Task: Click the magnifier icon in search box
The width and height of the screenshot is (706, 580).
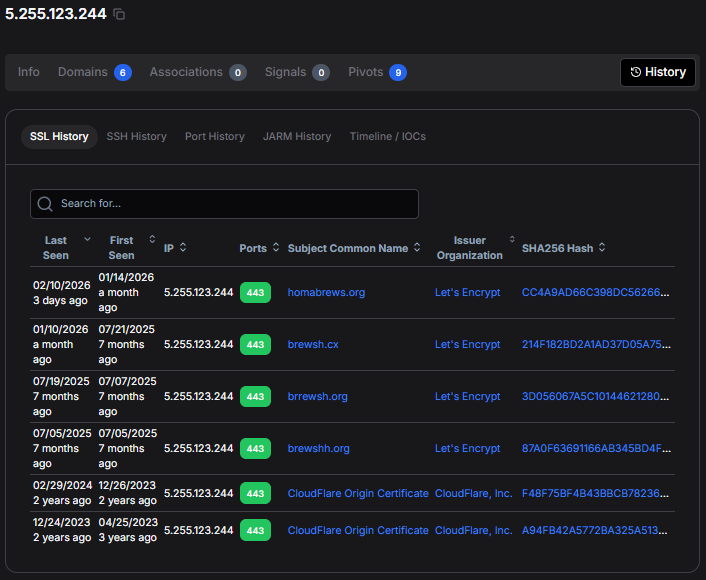Action: [x=45, y=204]
